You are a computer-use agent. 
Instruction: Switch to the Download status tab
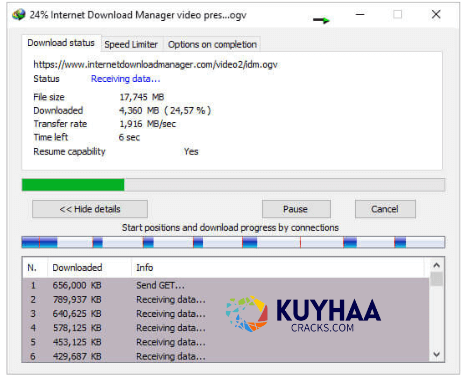pos(61,43)
